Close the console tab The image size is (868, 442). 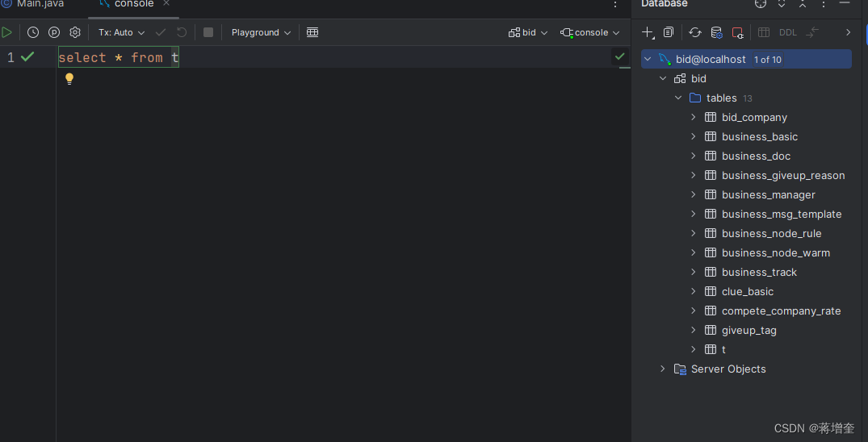click(166, 3)
